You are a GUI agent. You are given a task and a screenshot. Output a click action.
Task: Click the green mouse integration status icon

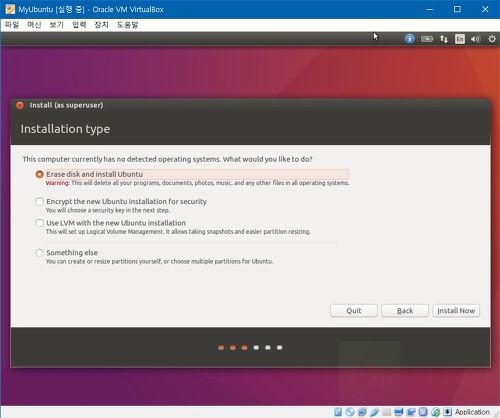435,412
